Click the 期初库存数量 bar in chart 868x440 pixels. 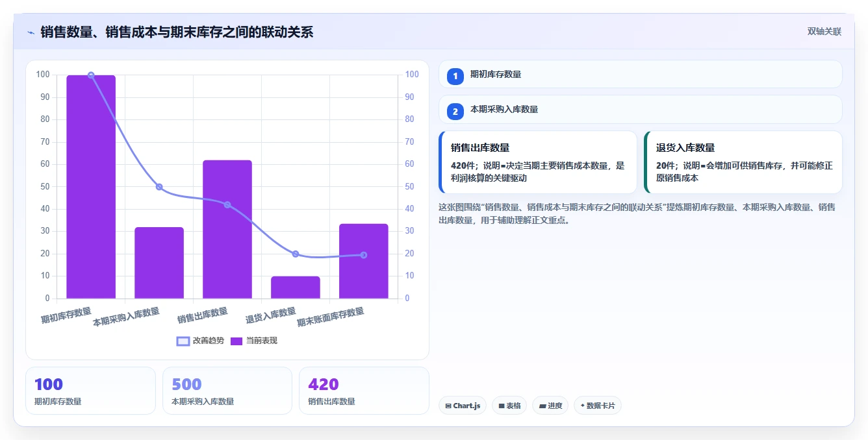pyautogui.click(x=91, y=187)
